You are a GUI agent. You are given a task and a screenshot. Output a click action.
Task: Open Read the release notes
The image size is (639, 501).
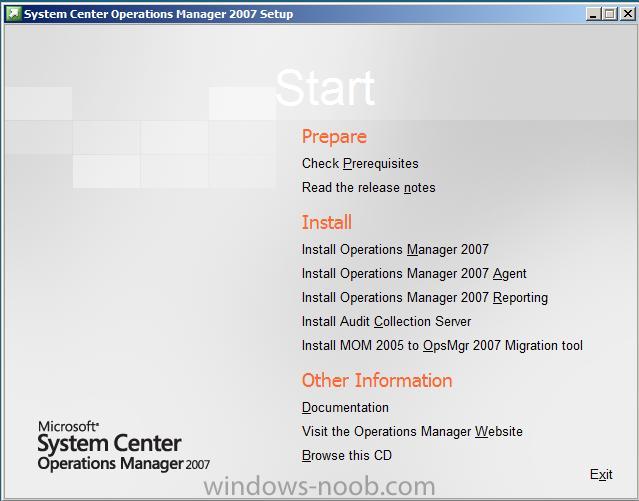pyautogui.click(x=368, y=188)
